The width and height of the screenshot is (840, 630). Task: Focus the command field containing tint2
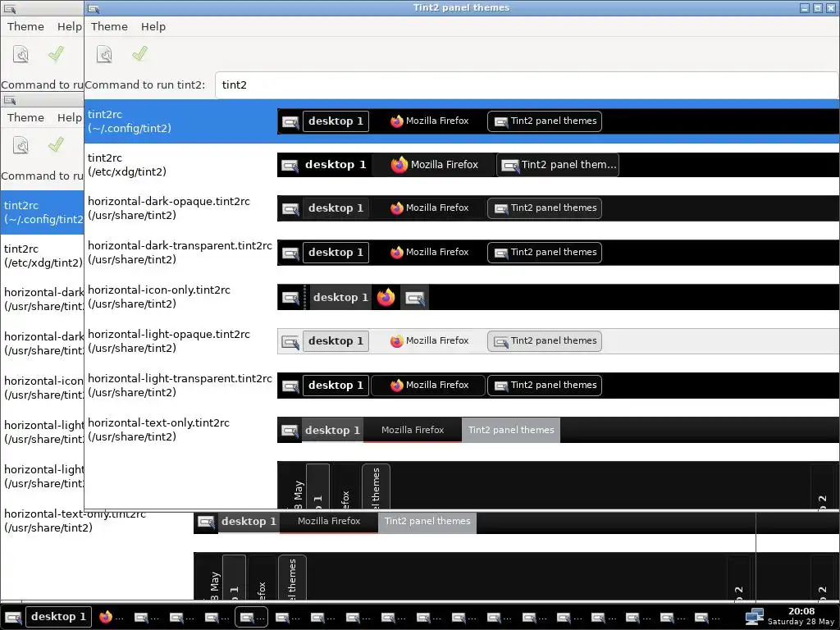(x=527, y=84)
